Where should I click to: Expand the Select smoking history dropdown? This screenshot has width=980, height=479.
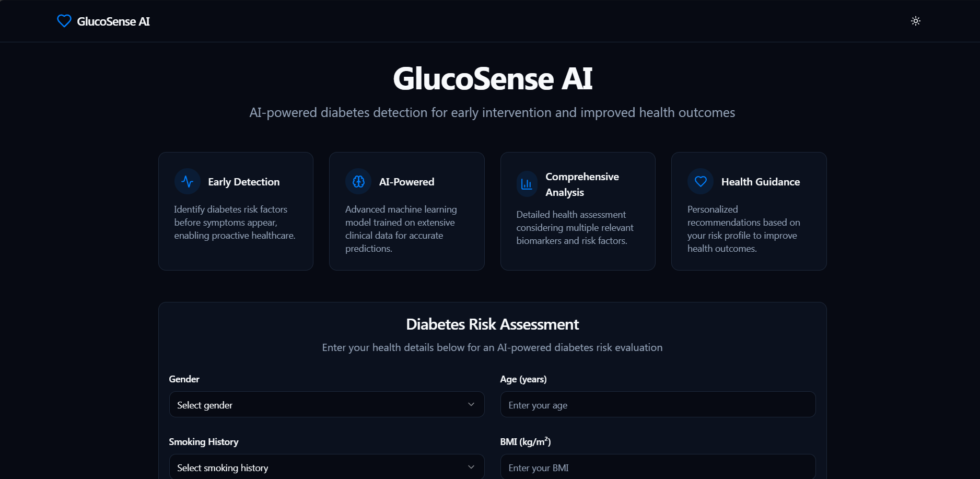pyautogui.click(x=326, y=468)
